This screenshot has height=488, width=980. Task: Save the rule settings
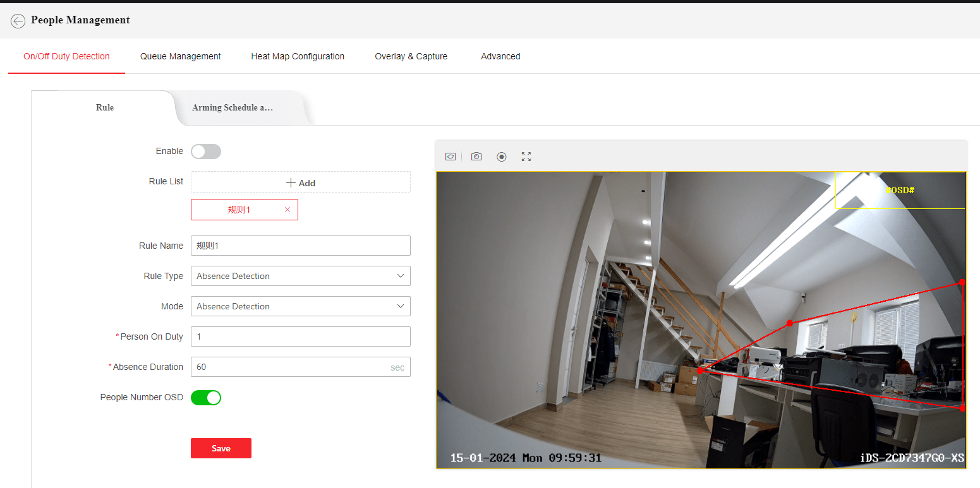[x=221, y=448]
